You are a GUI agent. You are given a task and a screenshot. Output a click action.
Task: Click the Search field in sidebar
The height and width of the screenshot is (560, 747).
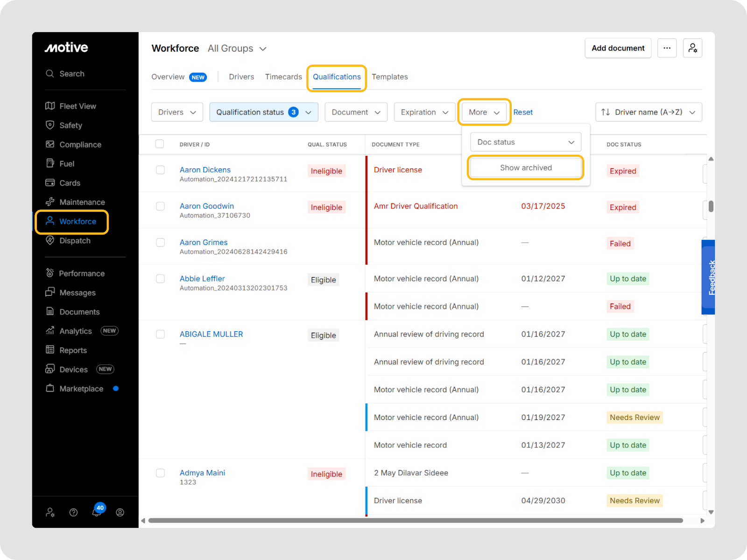(x=71, y=74)
